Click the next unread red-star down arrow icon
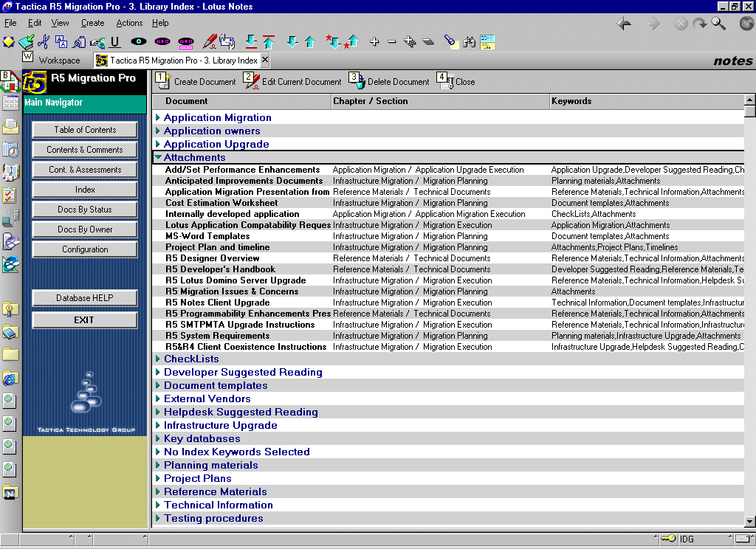 [x=333, y=42]
